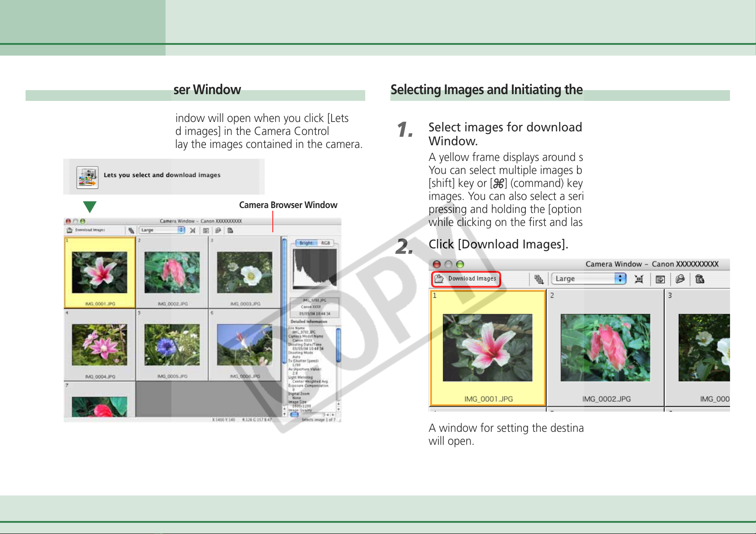The height and width of the screenshot is (534, 756).
Task: Click the fit-size arrows icon in step 2 toolbar
Action: [x=639, y=279]
